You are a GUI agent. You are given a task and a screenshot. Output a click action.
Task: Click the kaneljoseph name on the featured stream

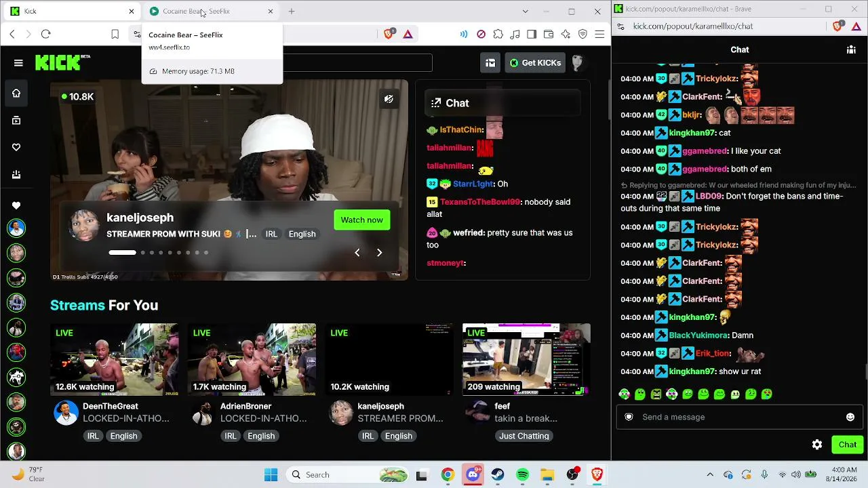coord(140,218)
